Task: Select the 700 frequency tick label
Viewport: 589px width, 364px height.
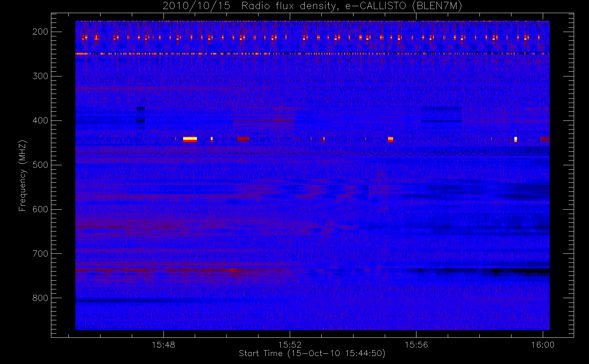Action: [40, 254]
